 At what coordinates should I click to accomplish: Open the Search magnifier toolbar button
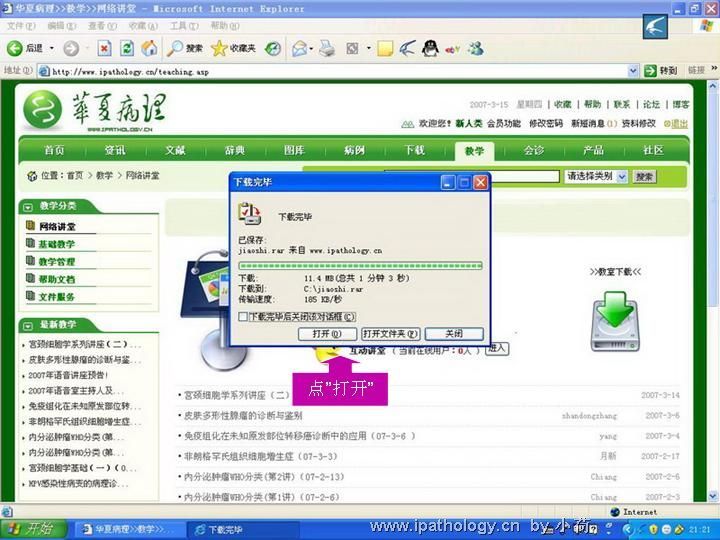[x=185, y=48]
